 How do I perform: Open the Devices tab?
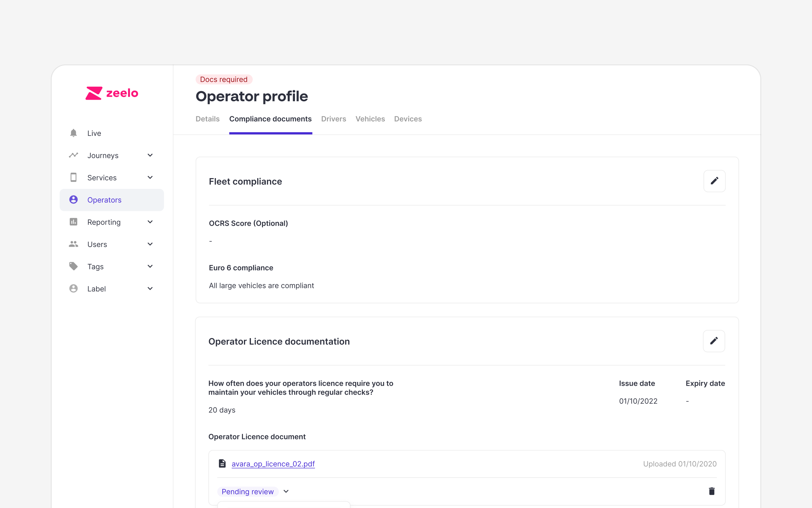(408, 119)
